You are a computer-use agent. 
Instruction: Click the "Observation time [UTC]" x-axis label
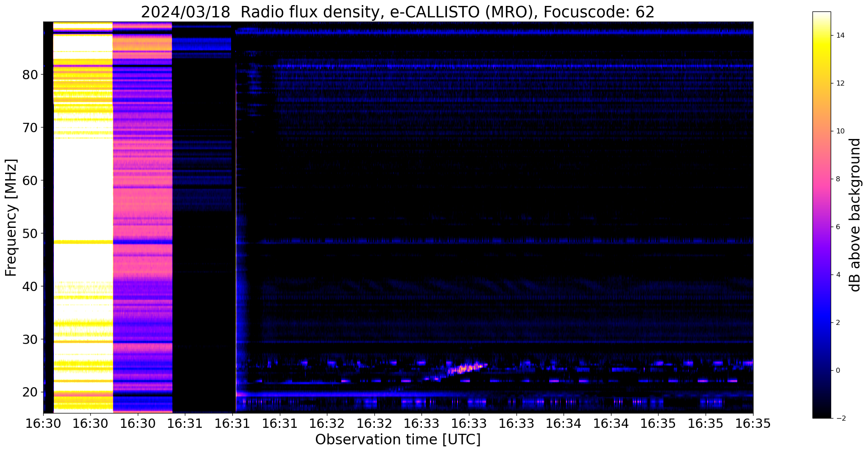398,439
